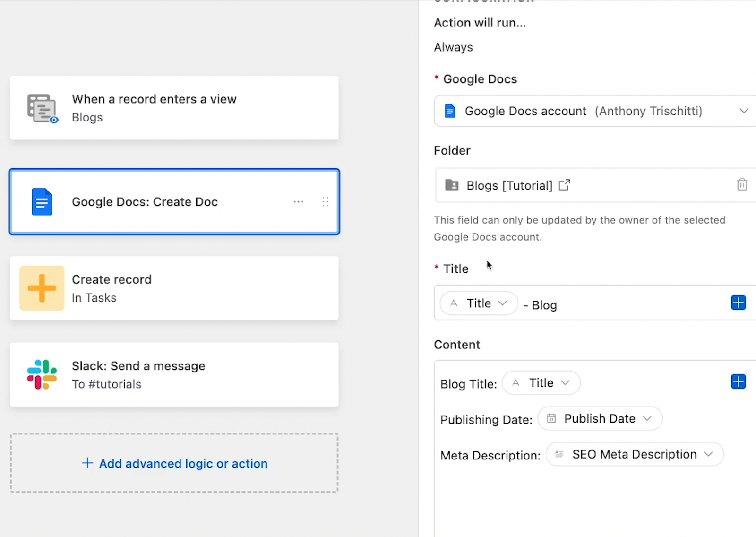Click the blue plus button in Content field
756x537 pixels.
click(x=738, y=381)
